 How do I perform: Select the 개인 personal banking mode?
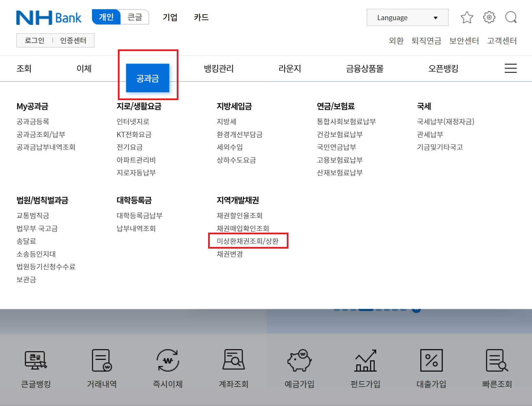(x=106, y=17)
